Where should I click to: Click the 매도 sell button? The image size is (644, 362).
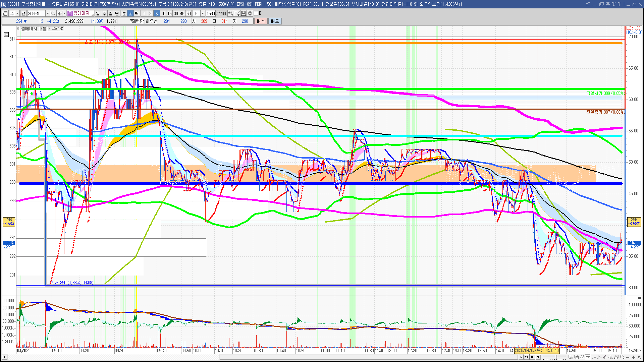(275, 21)
